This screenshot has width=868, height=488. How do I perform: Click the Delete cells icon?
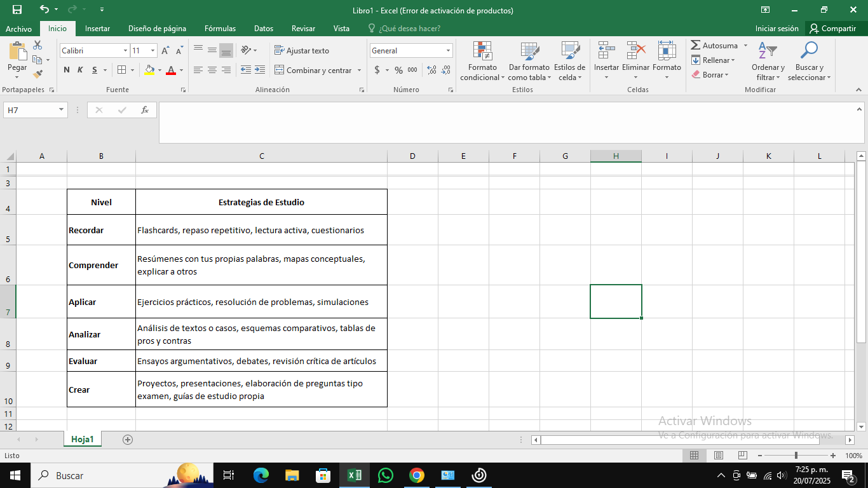[x=635, y=51]
